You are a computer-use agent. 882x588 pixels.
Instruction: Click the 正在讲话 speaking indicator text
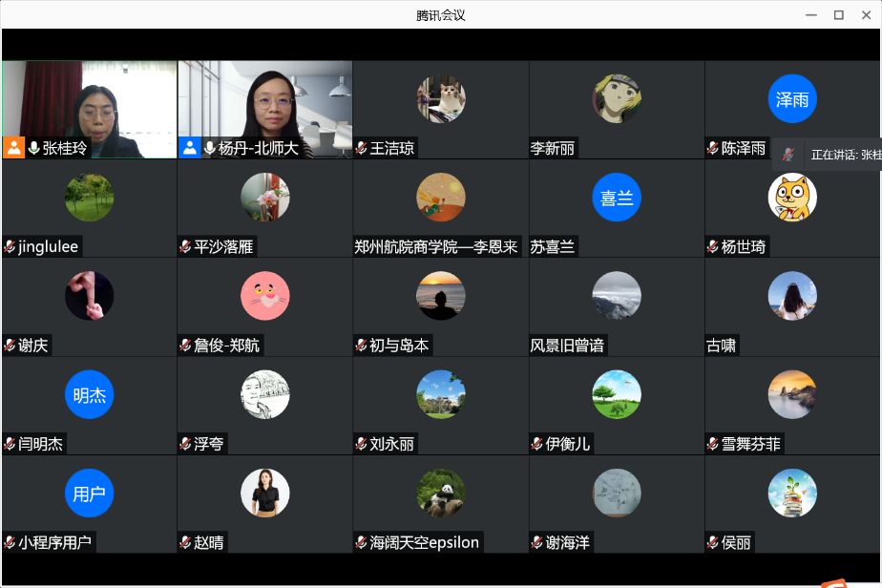[846, 155]
